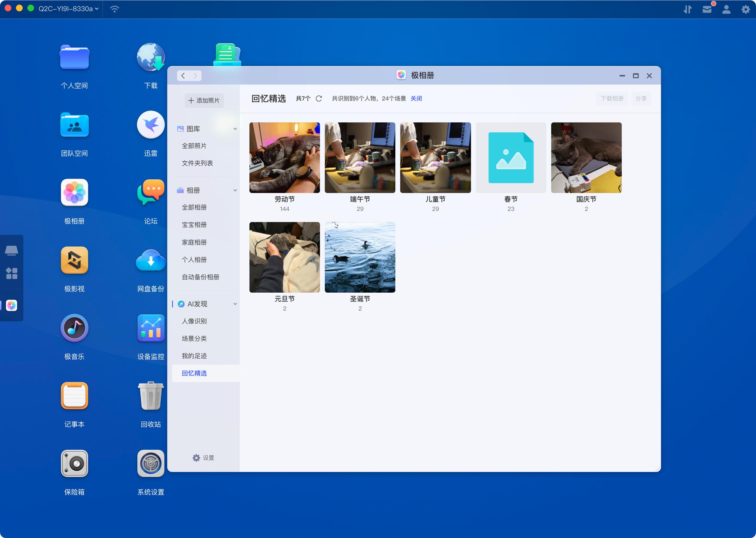Open the 劳动节 album thumbnail
756x538 pixels.
[284, 158]
